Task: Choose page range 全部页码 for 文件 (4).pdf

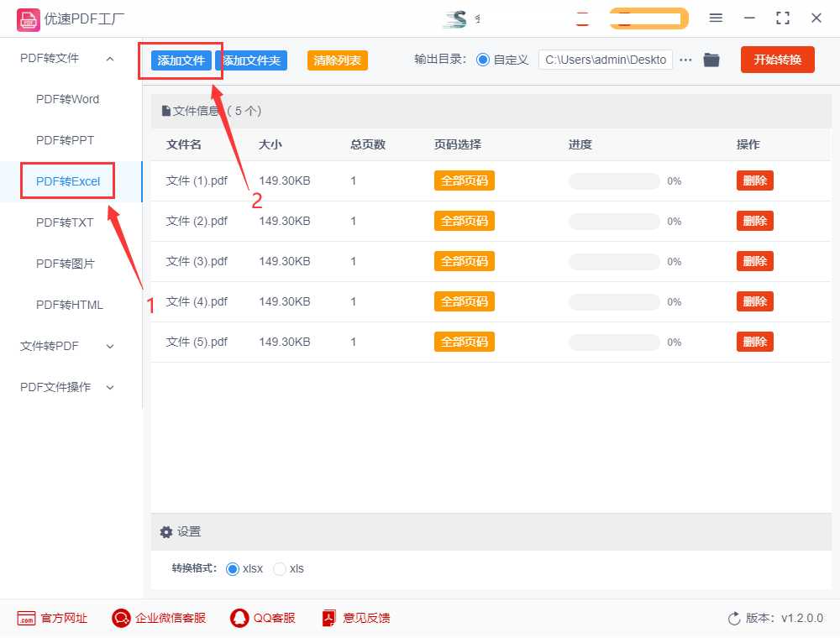Action: pyautogui.click(x=465, y=302)
